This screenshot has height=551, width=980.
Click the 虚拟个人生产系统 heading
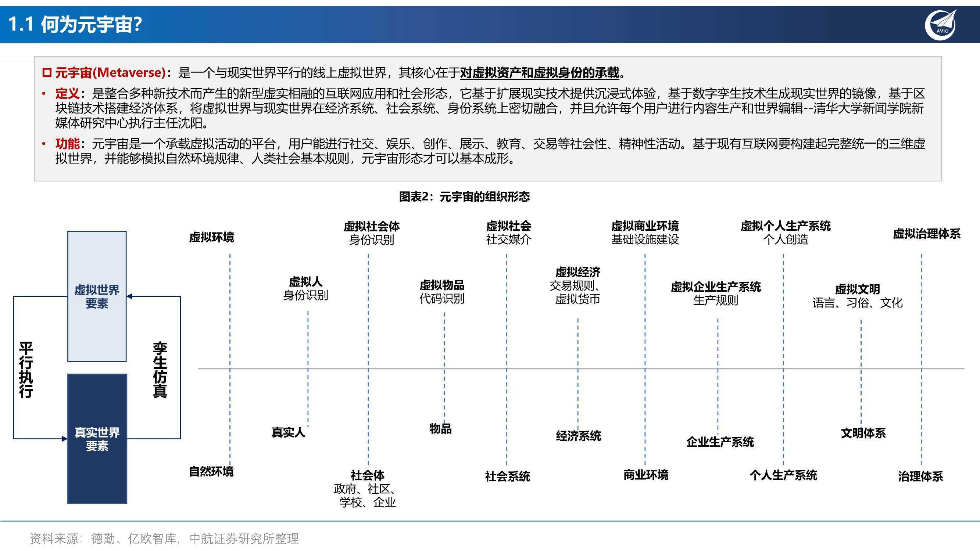click(786, 226)
